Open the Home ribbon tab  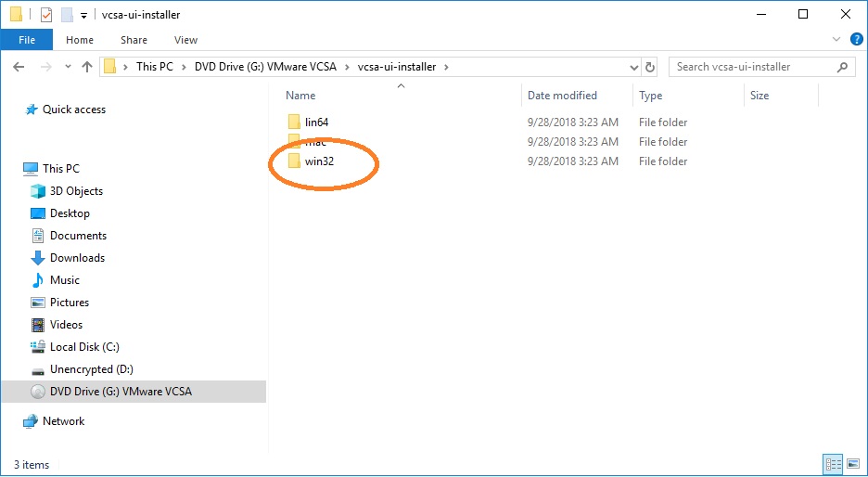pyautogui.click(x=80, y=40)
